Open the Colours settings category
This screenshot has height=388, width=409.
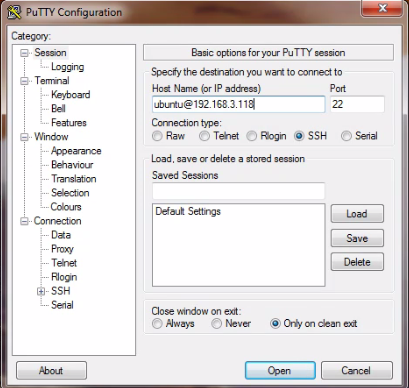pos(66,207)
